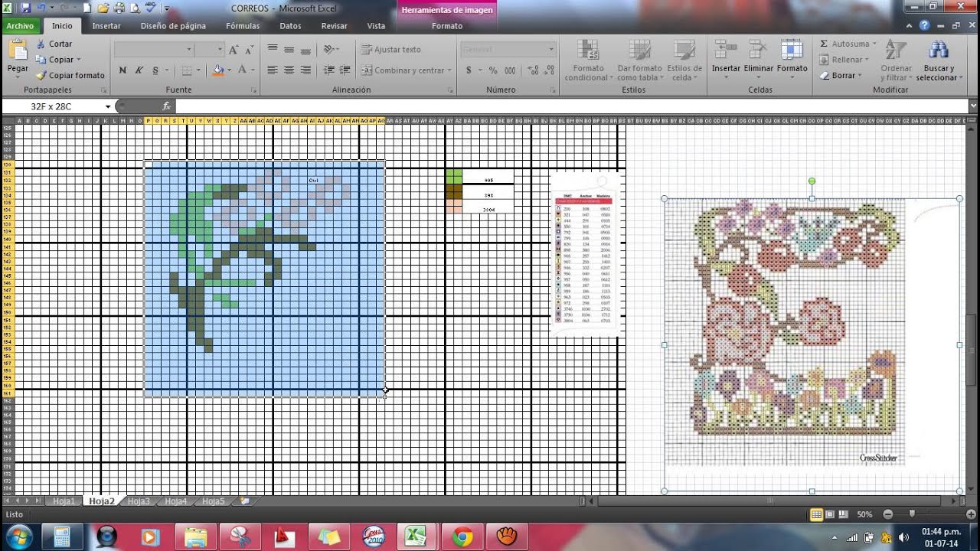The height and width of the screenshot is (551, 980).
Task: Toggle underline S formatting
Action: [155, 70]
